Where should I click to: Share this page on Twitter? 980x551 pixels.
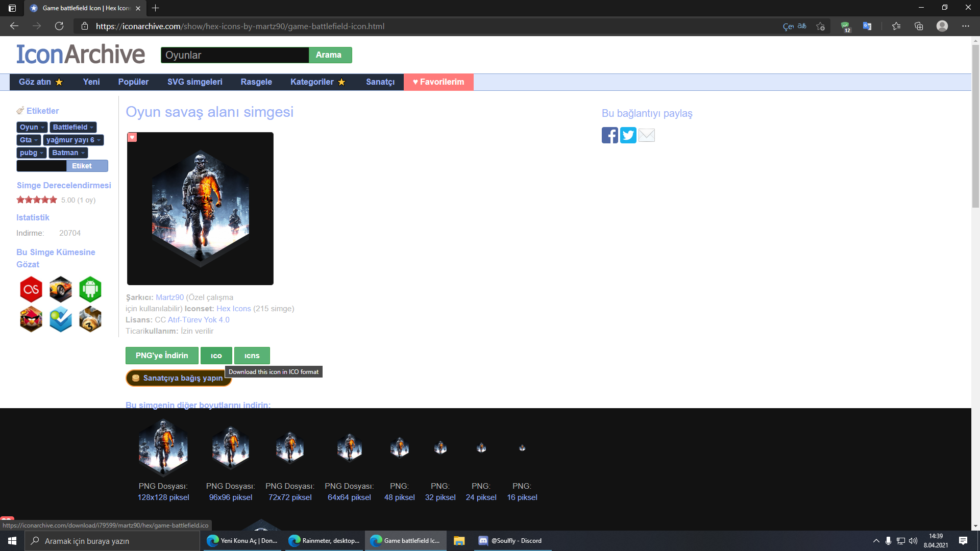pyautogui.click(x=628, y=135)
